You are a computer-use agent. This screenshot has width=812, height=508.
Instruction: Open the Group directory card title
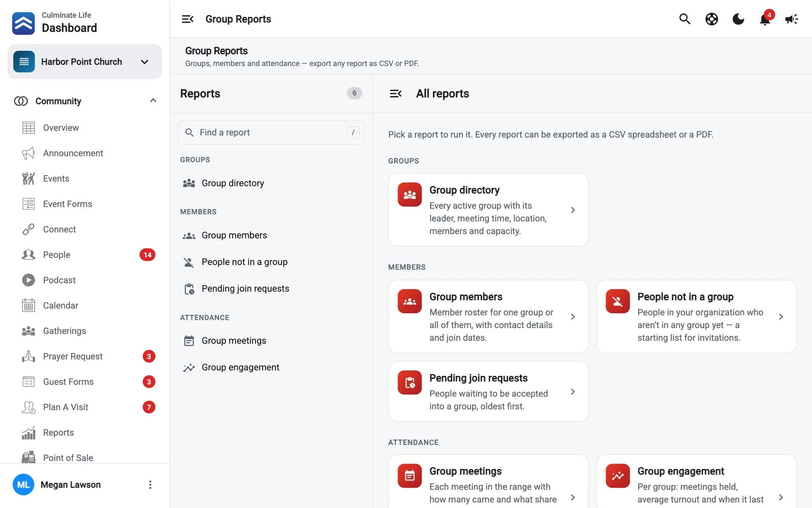(464, 190)
